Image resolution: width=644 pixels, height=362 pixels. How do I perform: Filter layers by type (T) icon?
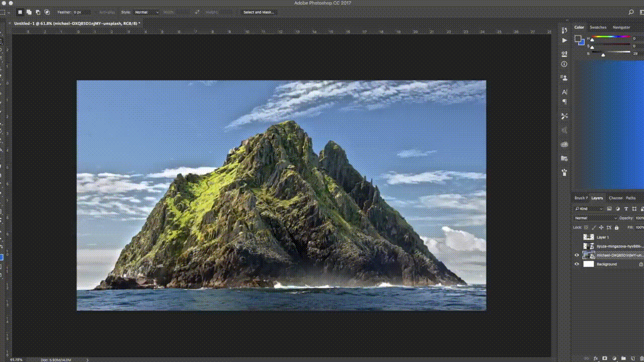coord(626,209)
